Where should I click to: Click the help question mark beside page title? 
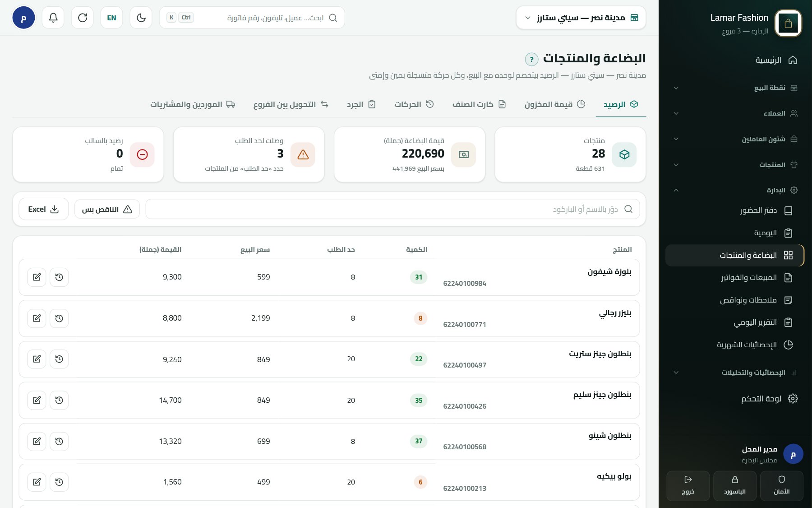532,59
